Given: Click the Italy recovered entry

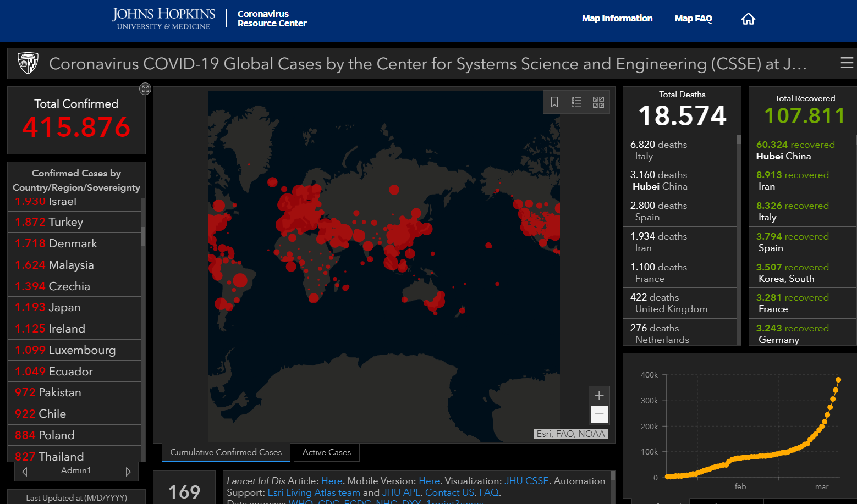Looking at the screenshot, I should tap(803, 212).
